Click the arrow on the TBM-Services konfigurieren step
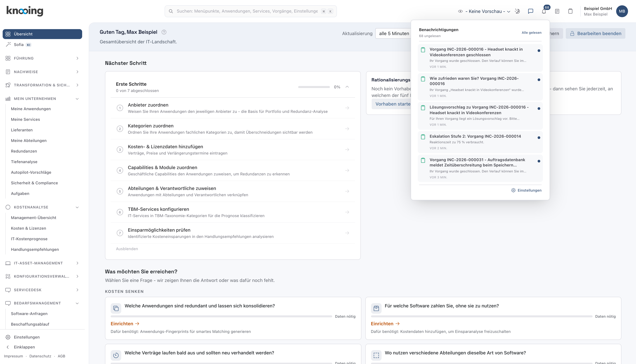The image size is (636, 364). pyautogui.click(x=347, y=212)
